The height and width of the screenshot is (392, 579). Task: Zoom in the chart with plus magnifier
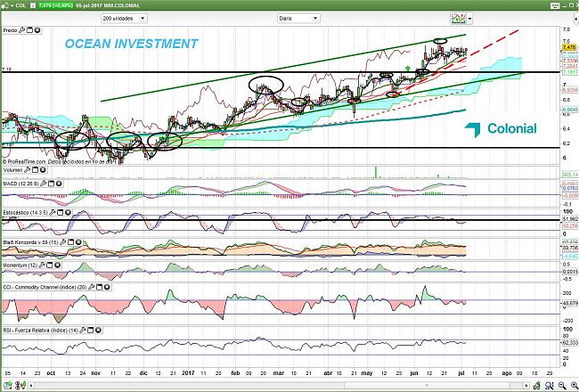coord(573,385)
